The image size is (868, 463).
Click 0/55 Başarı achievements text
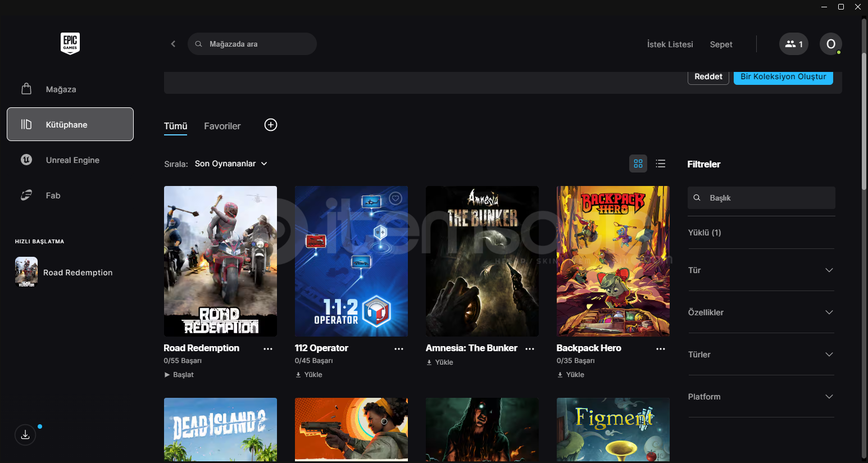click(183, 361)
